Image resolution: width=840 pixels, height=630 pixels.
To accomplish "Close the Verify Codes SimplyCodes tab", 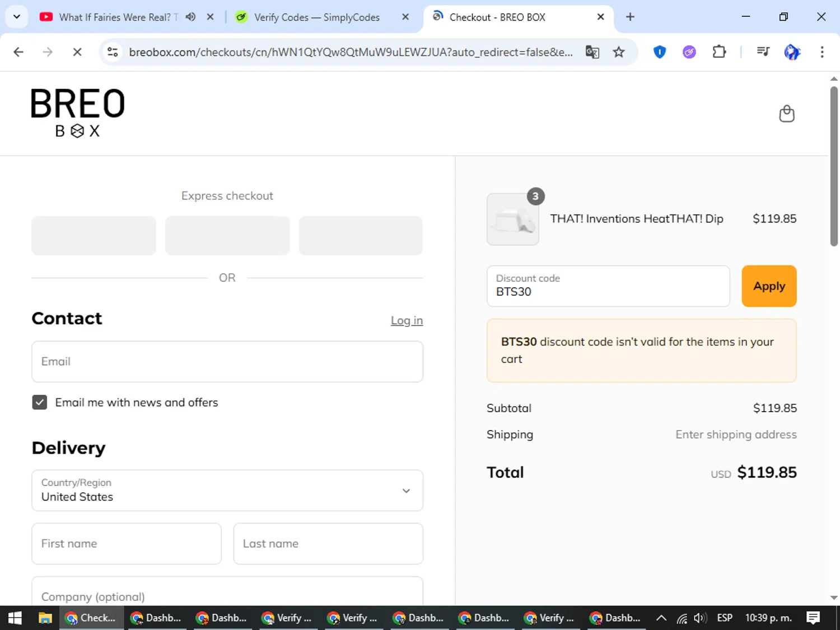I will click(405, 17).
